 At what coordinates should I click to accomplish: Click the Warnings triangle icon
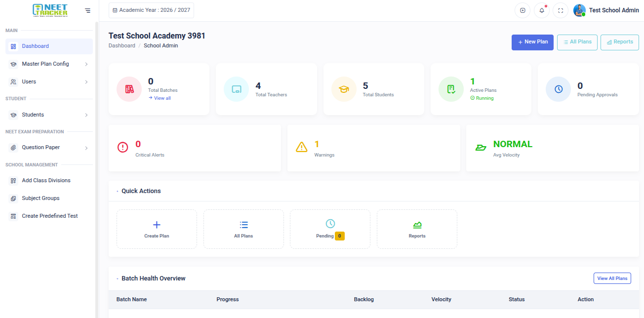[x=302, y=147]
